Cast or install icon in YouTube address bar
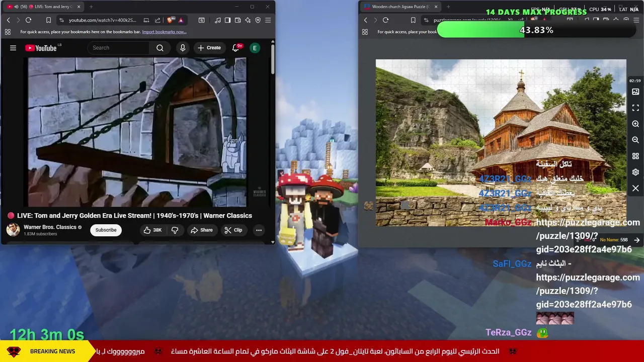This screenshot has width=644, height=362. (x=146, y=20)
